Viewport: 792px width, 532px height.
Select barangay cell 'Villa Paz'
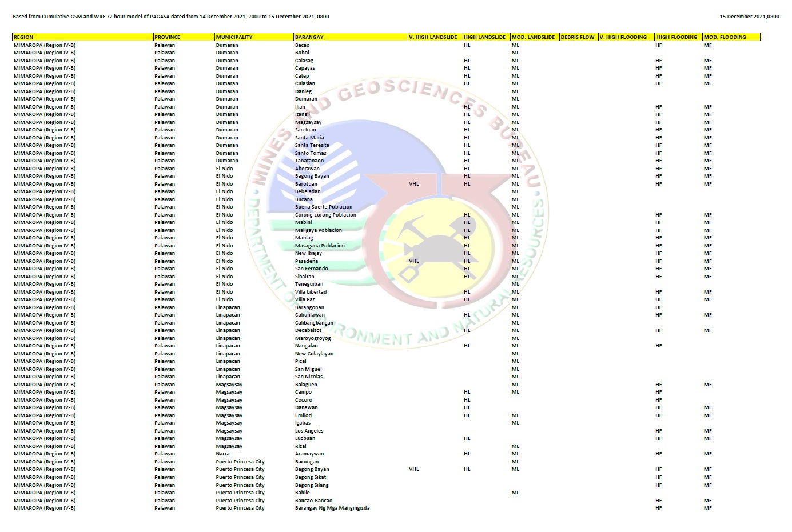(305, 299)
